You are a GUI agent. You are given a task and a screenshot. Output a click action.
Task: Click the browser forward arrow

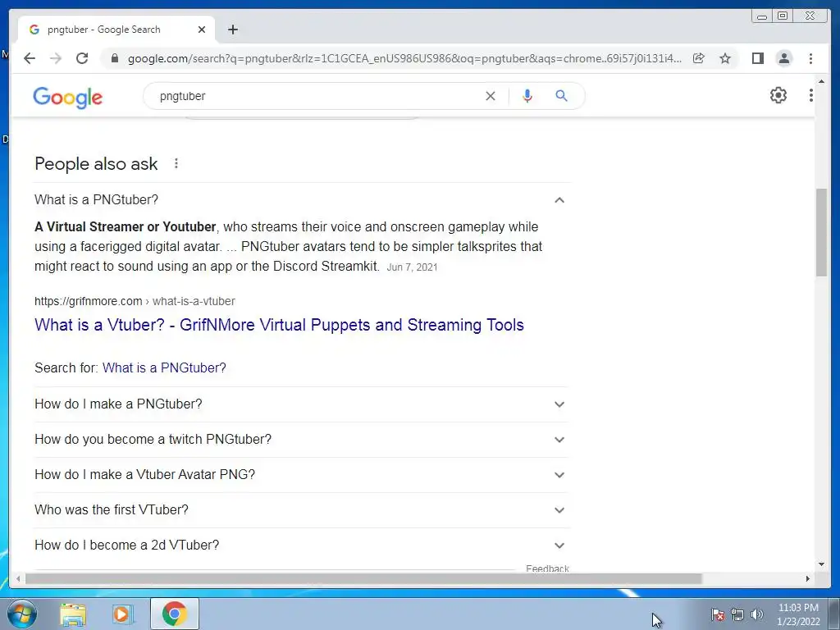tap(56, 58)
